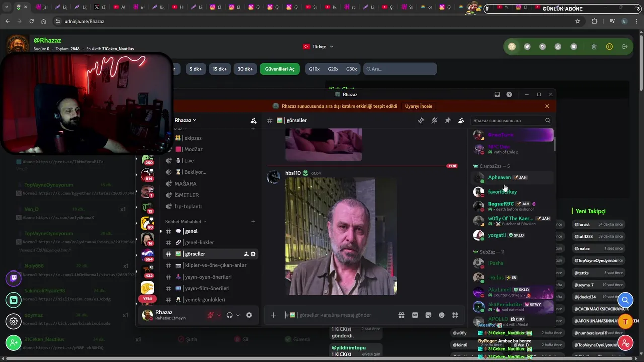
Task: Open the sticker picker in message bar
Action: (428, 315)
